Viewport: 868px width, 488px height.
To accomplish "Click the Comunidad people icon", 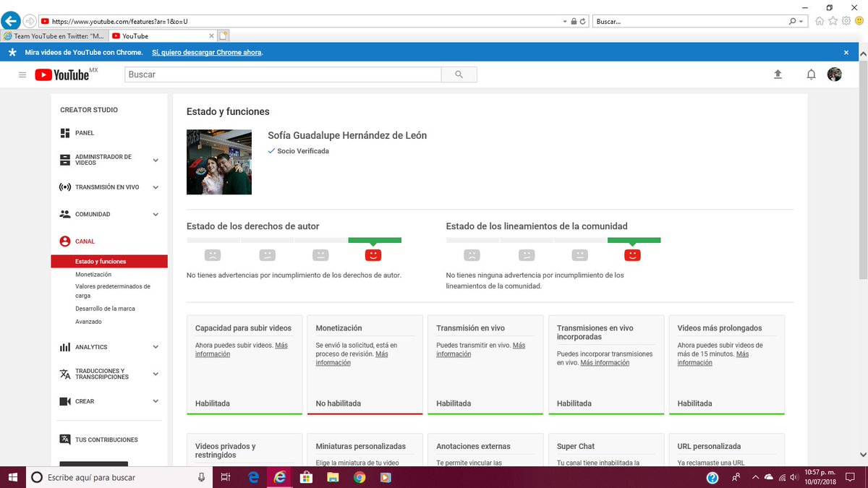I will [65, 214].
